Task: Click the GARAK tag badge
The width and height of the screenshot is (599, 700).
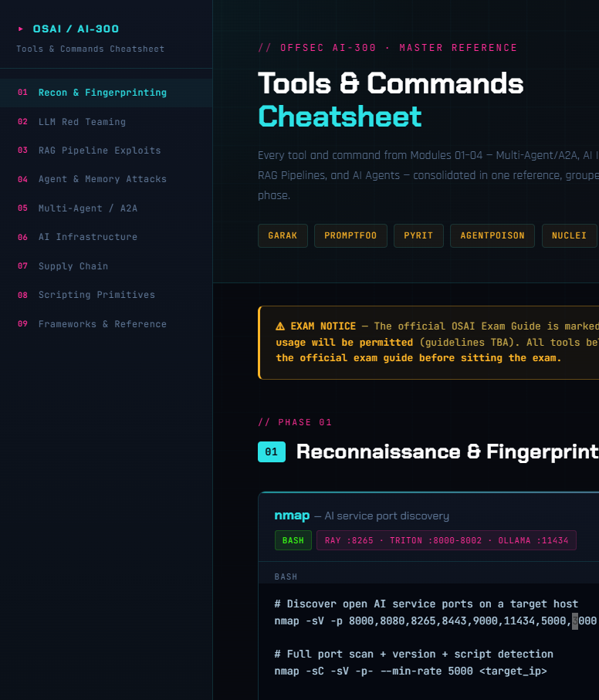Action: click(283, 235)
